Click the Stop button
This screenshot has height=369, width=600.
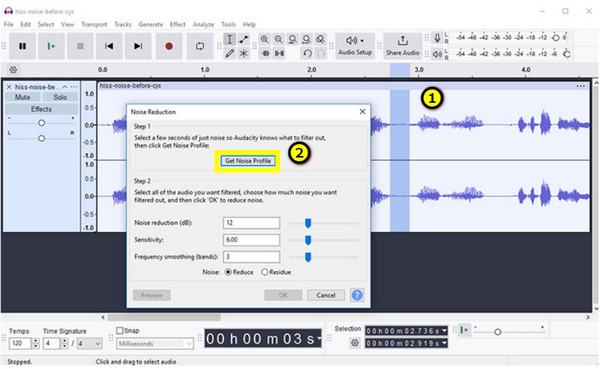pyautogui.click(x=80, y=46)
